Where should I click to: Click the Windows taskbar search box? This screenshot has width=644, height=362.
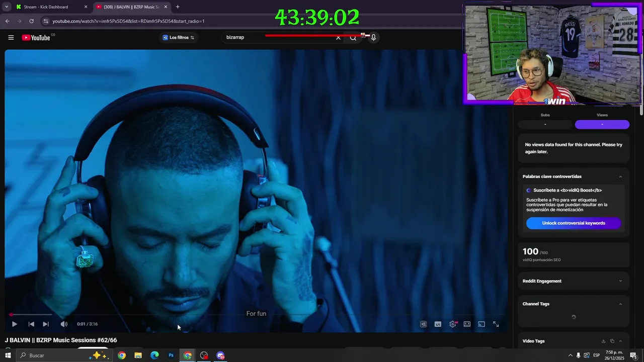point(65,355)
